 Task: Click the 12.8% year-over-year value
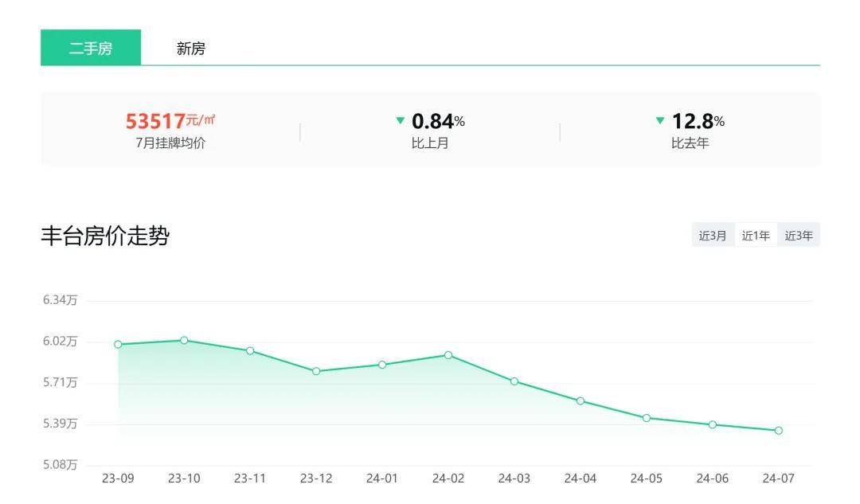pyautogui.click(x=698, y=121)
